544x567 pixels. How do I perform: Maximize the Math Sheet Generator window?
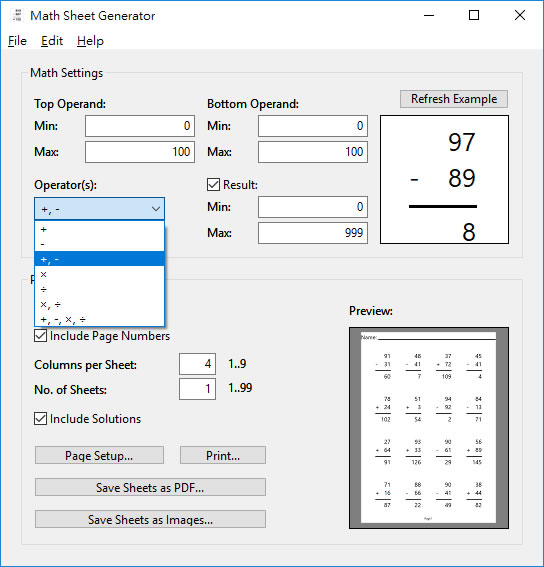(474, 15)
